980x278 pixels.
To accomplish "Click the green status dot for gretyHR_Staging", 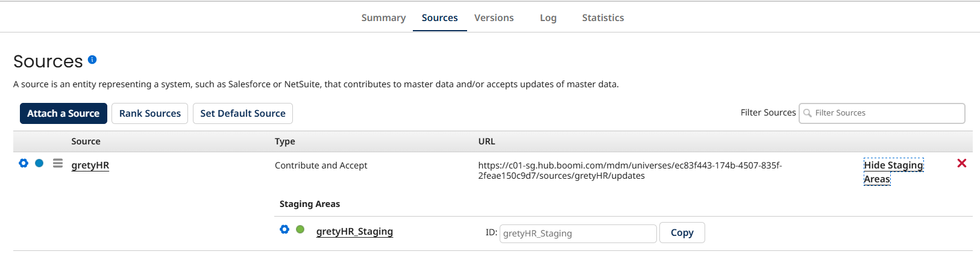I will pos(300,229).
